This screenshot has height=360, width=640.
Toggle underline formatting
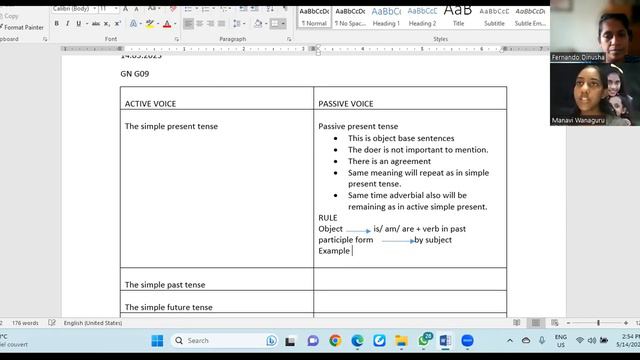[x=78, y=24]
